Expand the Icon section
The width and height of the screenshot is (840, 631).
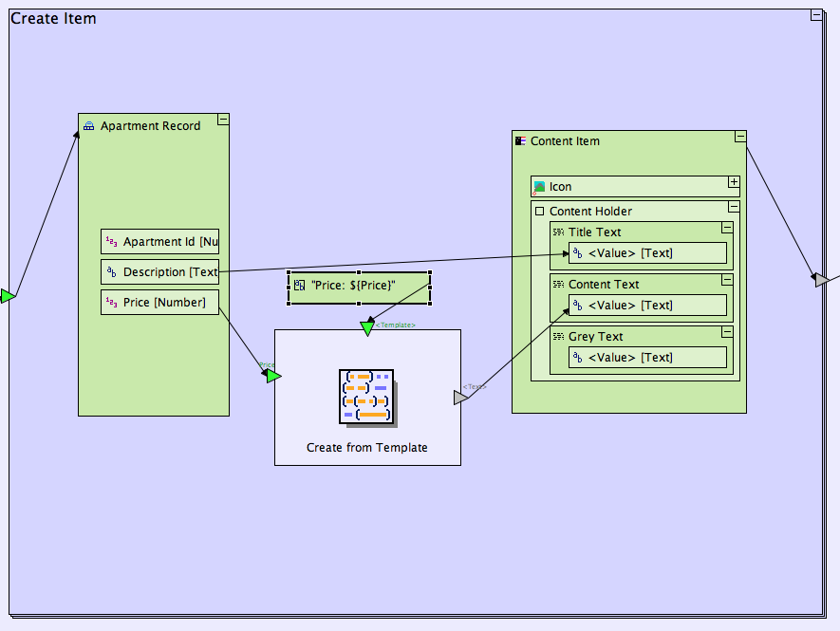tap(733, 181)
